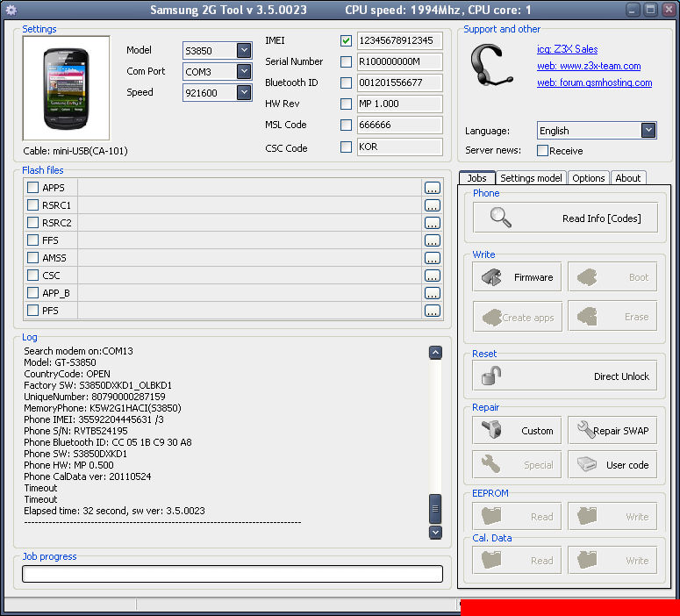
Task: Switch to the Settings model tab
Action: [x=531, y=178]
